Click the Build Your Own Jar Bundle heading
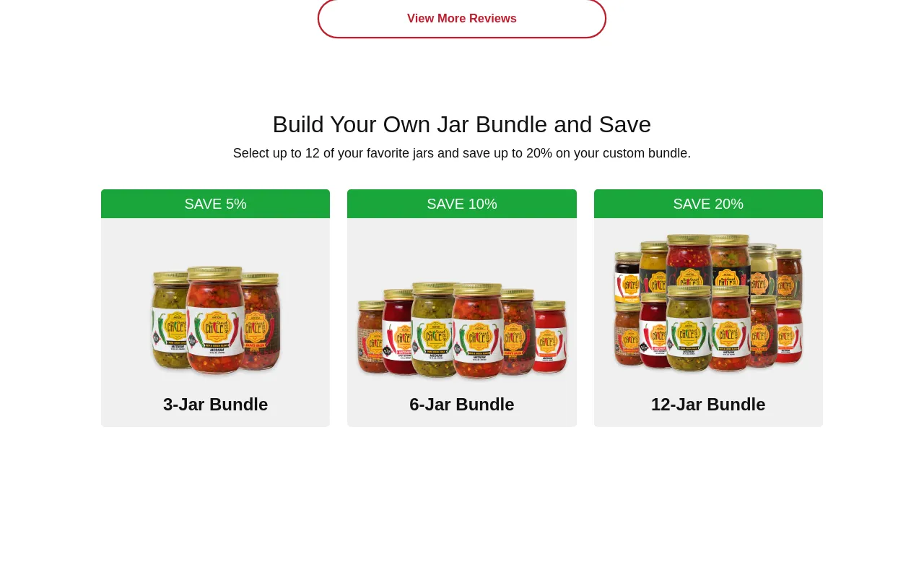The image size is (924, 578). (x=462, y=124)
